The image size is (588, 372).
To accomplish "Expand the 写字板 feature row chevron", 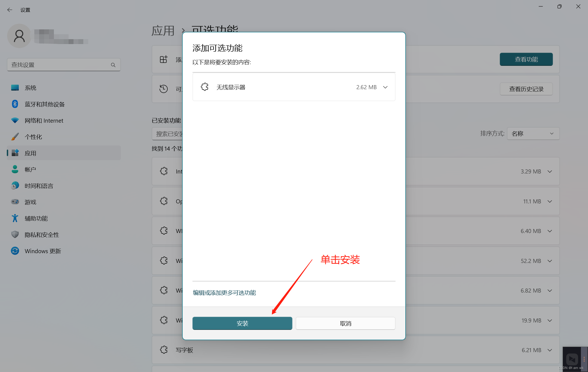I will (x=550, y=350).
